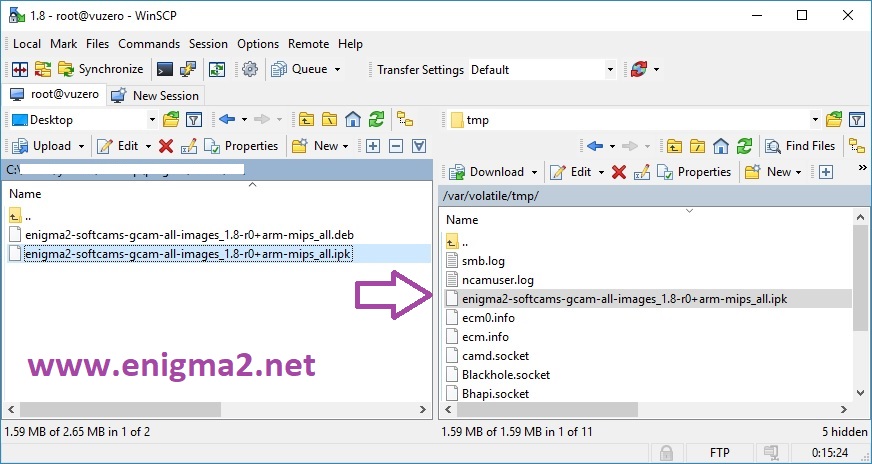872x464 pixels.
Task: Open the Files menu
Action: (x=97, y=44)
